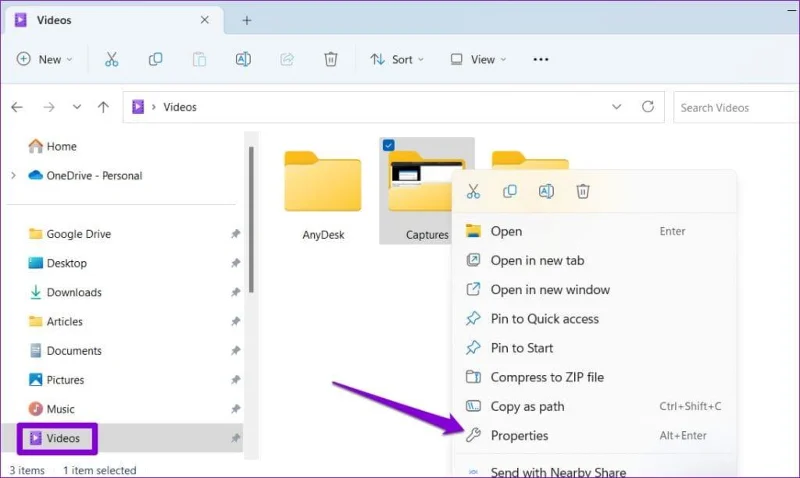Screen dimensions: 800x478
Task: Select the third folder behind the menu
Action: coord(530,159)
